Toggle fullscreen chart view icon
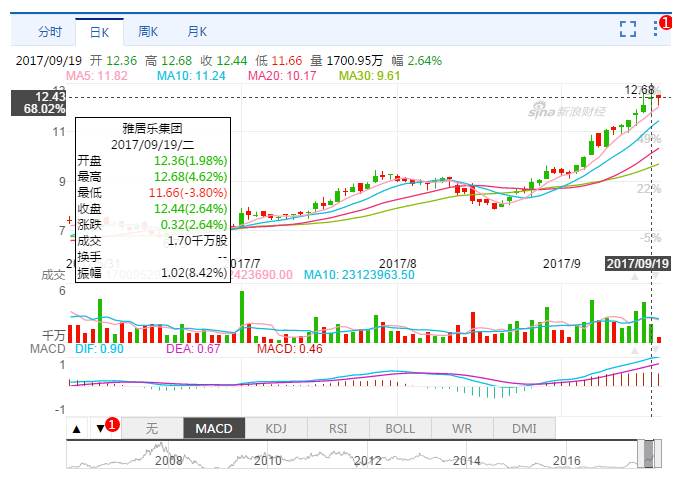This screenshot has height=477, width=683. tap(628, 29)
